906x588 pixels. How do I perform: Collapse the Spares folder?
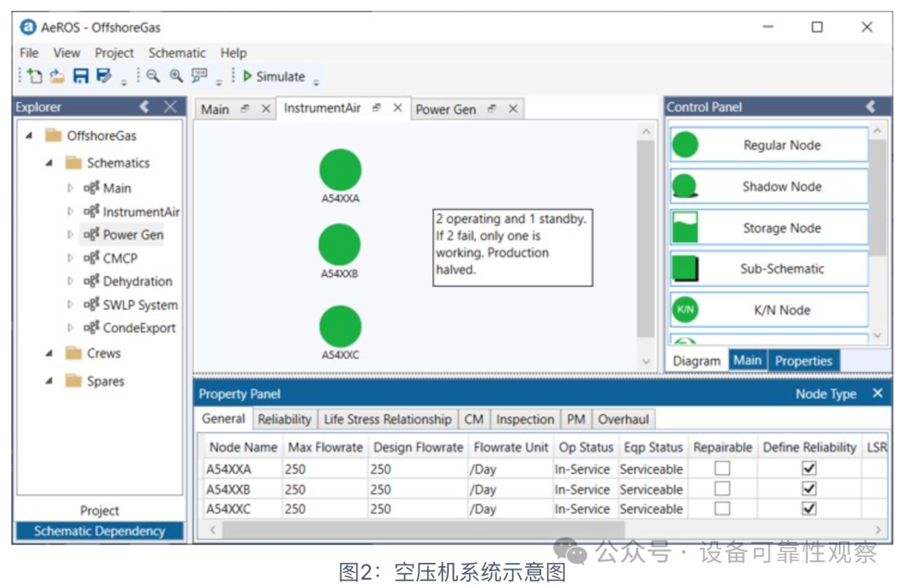pyautogui.click(x=49, y=381)
